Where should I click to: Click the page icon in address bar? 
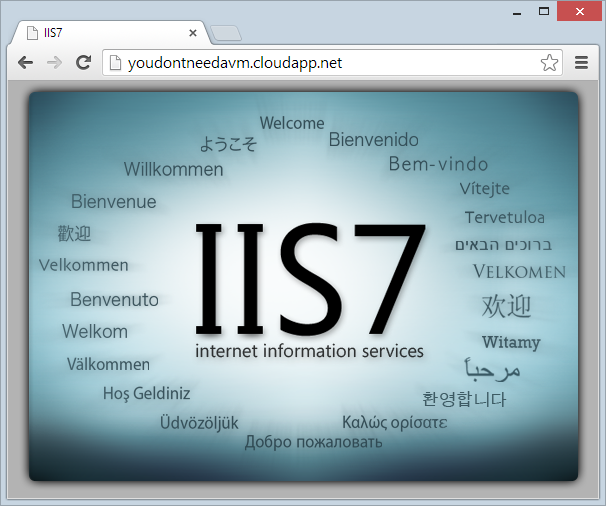(x=115, y=63)
